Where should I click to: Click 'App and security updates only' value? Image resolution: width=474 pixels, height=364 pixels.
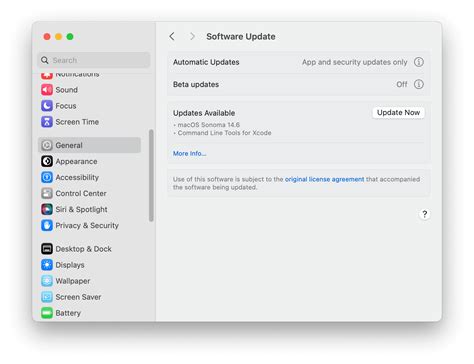355,62
